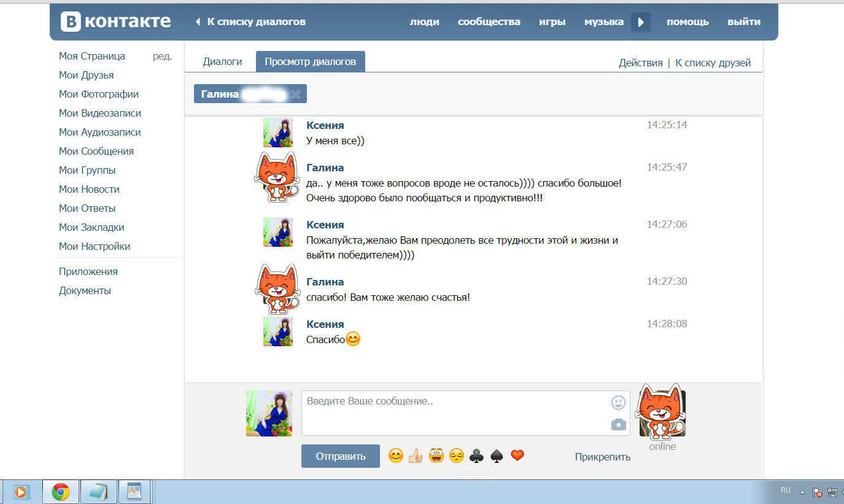Image resolution: width=844 pixels, height=504 pixels.
Task: Open Мои Новости in sidebar
Action: click(90, 189)
